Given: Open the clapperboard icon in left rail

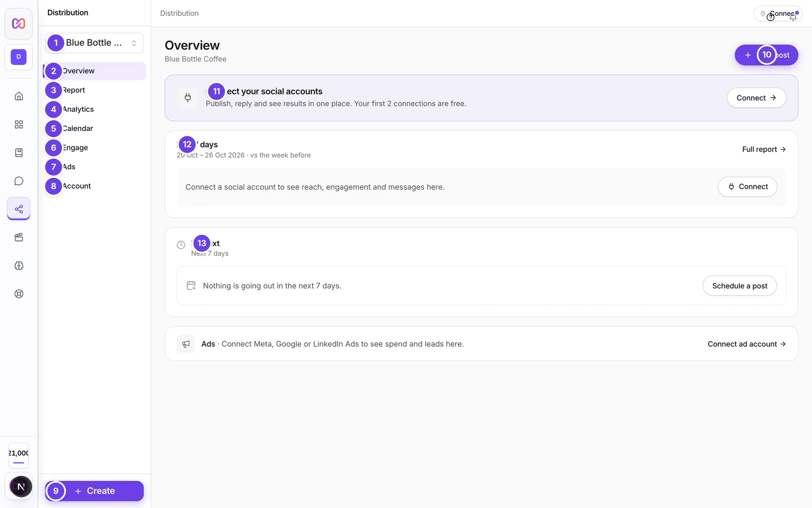Looking at the screenshot, I should pos(18,238).
